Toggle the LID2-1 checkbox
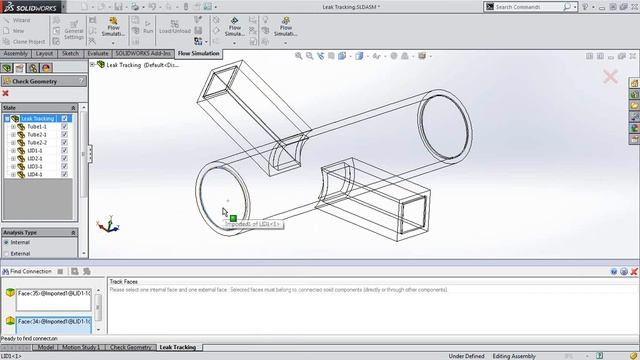640x360 pixels. pos(64,158)
